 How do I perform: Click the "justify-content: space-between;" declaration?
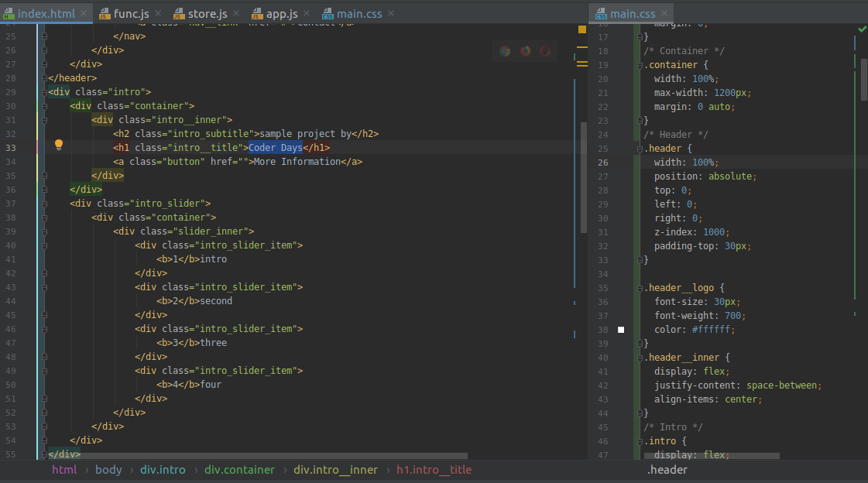738,385
